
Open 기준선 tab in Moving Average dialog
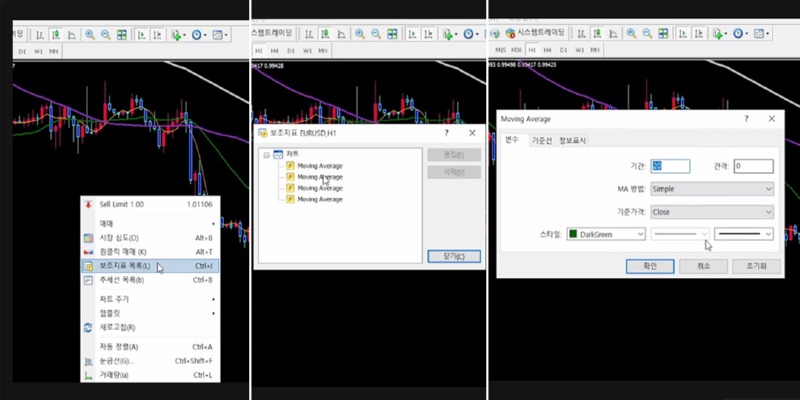[541, 141]
